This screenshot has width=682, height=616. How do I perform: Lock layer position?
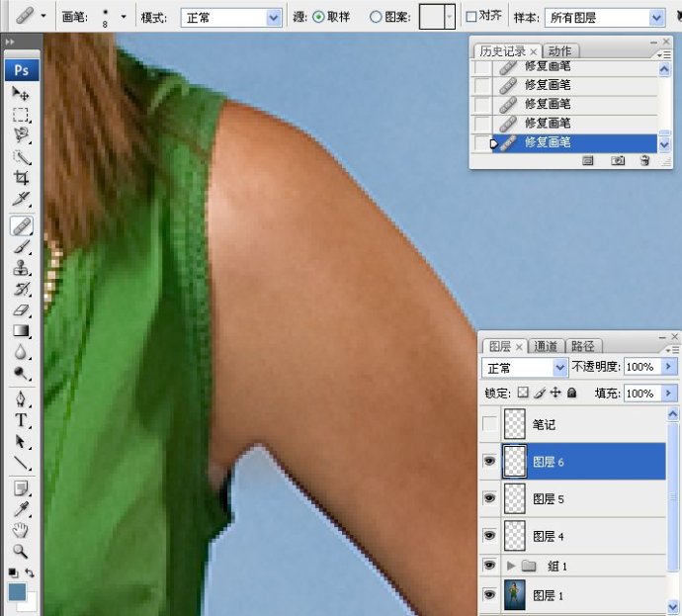click(555, 393)
